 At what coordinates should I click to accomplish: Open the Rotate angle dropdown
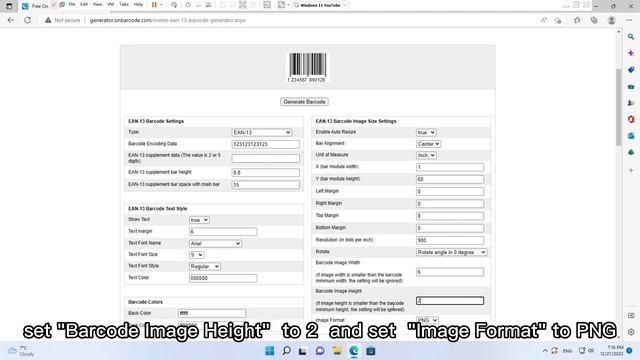point(451,252)
